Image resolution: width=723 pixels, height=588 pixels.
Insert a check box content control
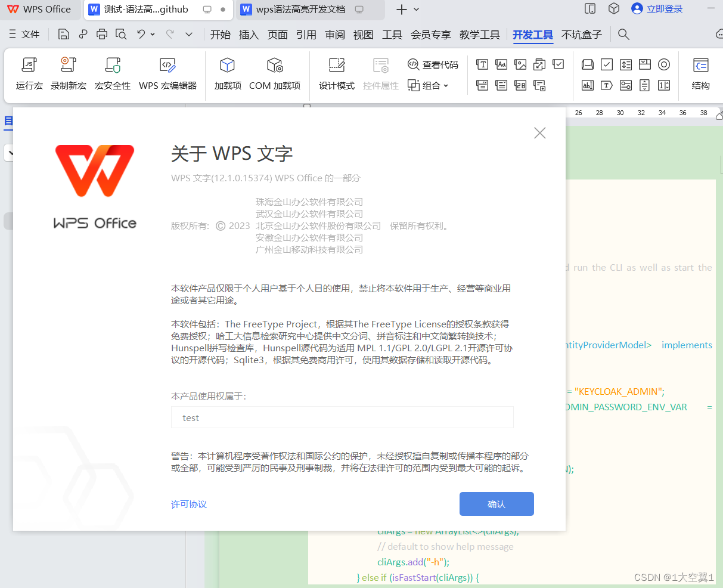pyautogui.click(x=558, y=64)
